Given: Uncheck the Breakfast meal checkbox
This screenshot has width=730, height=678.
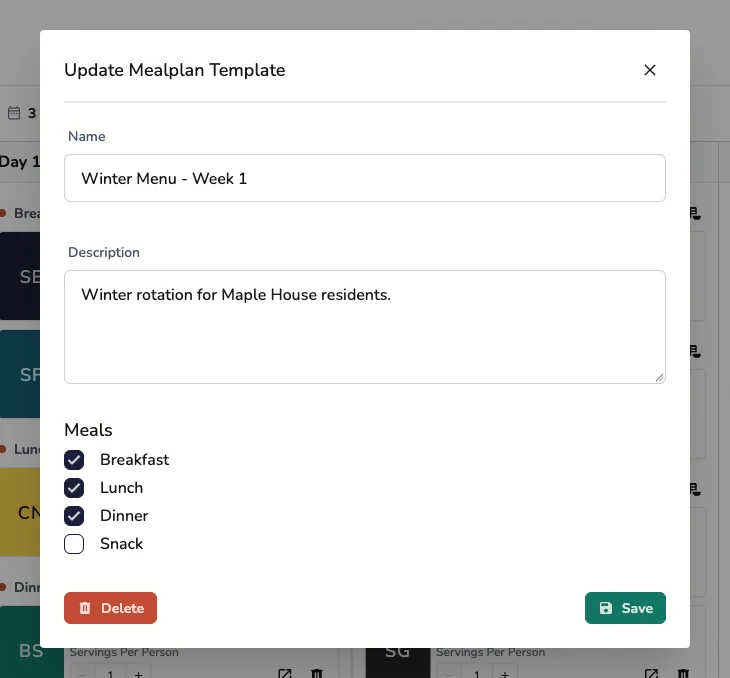Looking at the screenshot, I should click(x=74, y=460).
